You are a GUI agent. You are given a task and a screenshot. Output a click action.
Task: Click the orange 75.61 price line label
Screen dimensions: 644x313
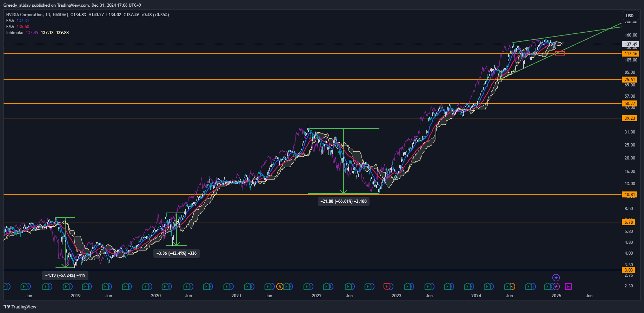(630, 80)
